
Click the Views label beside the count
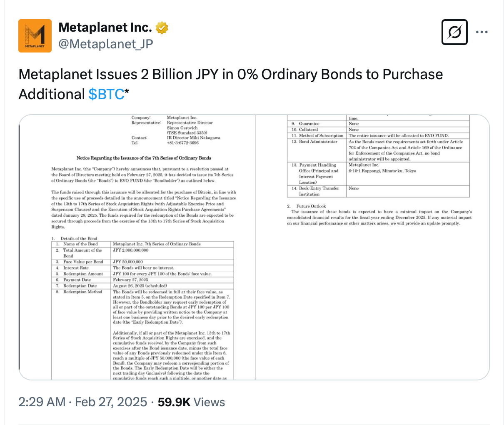point(209,402)
